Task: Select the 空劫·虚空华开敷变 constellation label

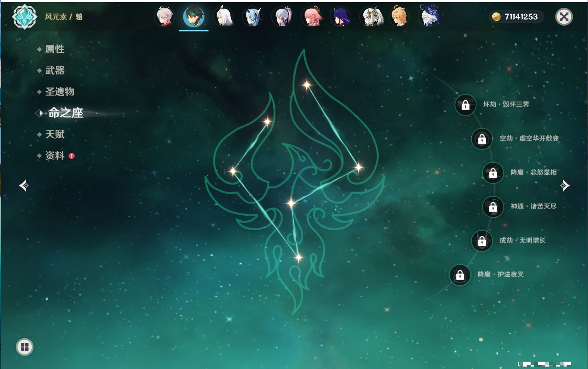Action: click(x=529, y=138)
